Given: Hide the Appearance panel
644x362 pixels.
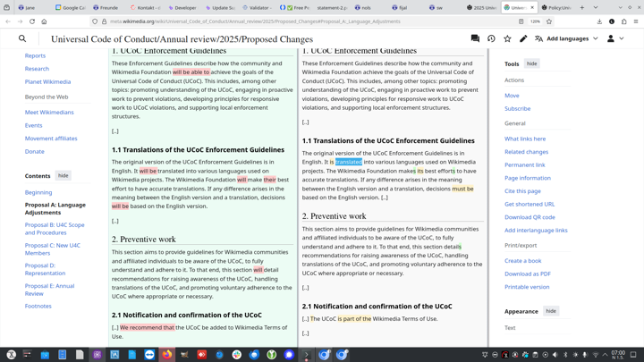Looking at the screenshot, I should coord(551,311).
